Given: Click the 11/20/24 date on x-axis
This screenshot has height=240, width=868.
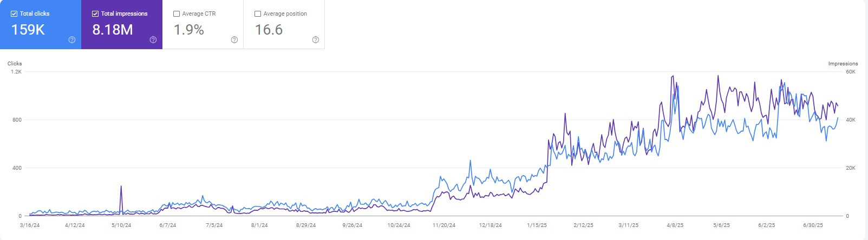Looking at the screenshot, I should click(x=444, y=225).
